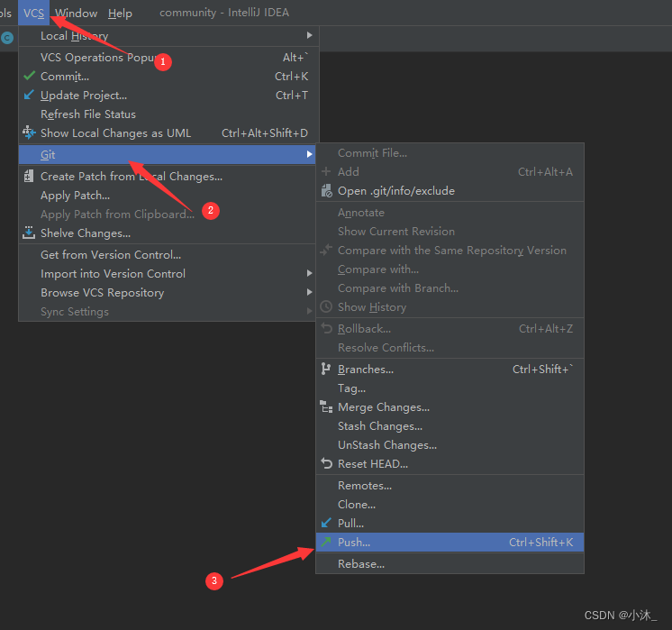
Task: Choose Compare with the Same Repository Version
Action: pos(450,251)
